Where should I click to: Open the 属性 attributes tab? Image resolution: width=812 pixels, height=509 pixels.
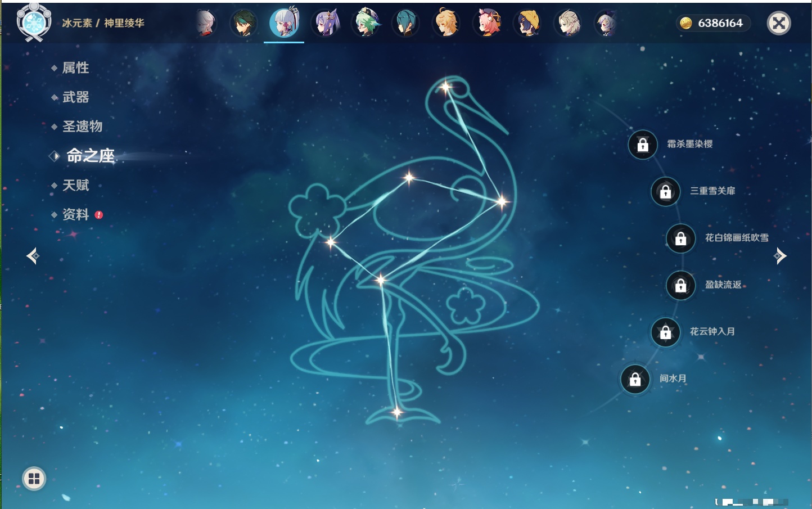(x=75, y=68)
